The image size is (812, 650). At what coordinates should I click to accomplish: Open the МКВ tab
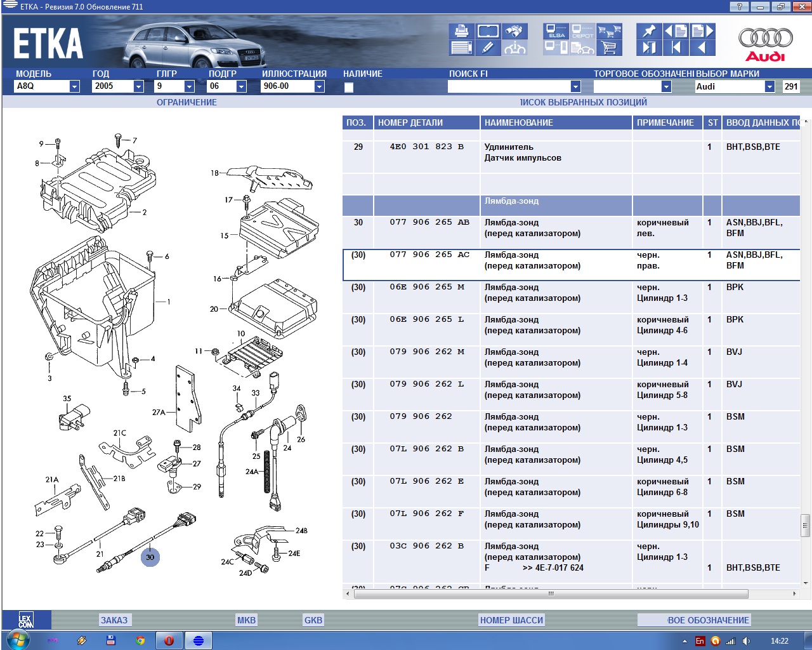point(246,620)
